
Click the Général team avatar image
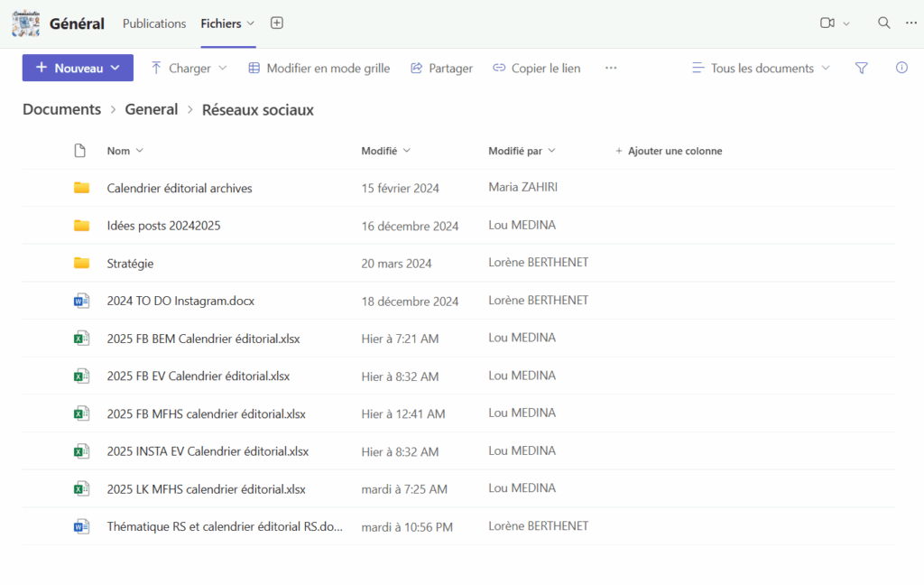coord(26,23)
